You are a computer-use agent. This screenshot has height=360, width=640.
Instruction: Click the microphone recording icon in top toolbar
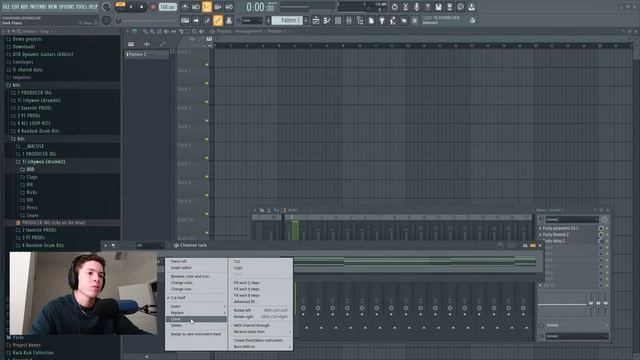pos(416,7)
